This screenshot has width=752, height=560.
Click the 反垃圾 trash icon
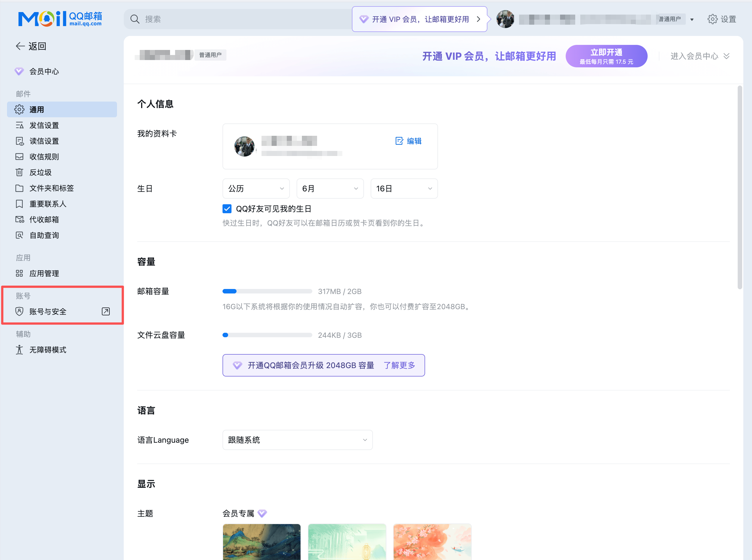point(19,172)
